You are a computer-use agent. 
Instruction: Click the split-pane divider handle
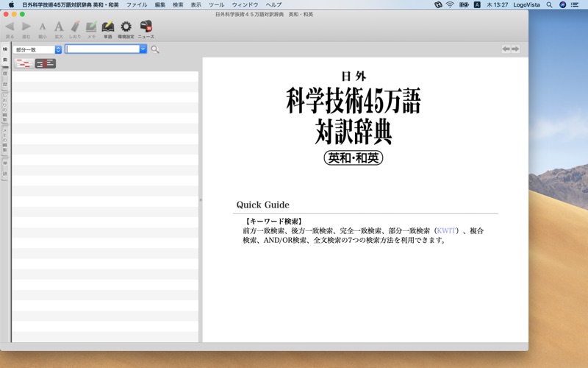(201, 199)
